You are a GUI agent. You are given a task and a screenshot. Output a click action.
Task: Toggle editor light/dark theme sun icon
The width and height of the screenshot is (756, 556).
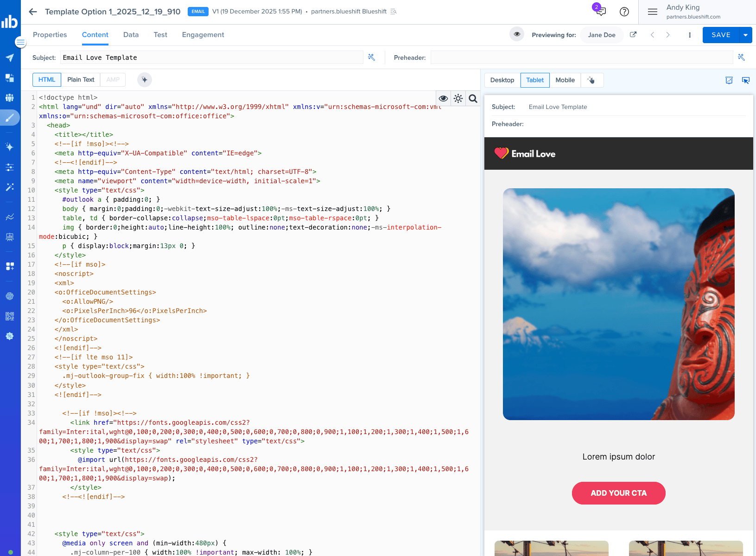point(458,98)
